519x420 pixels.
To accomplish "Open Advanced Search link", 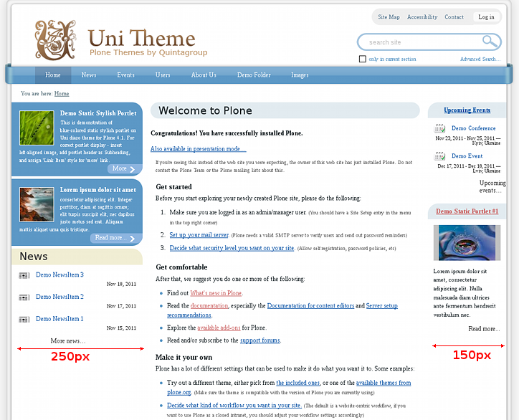I will pyautogui.click(x=480, y=59).
